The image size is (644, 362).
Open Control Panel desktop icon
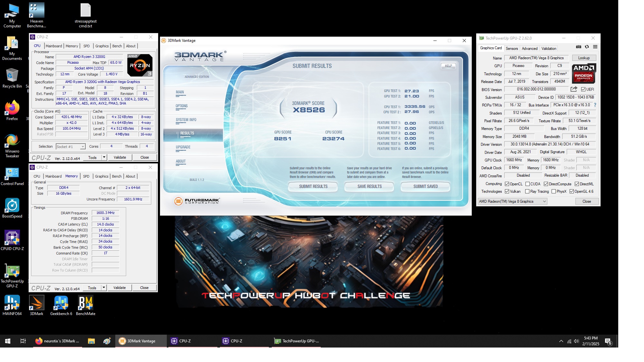pos(12,176)
